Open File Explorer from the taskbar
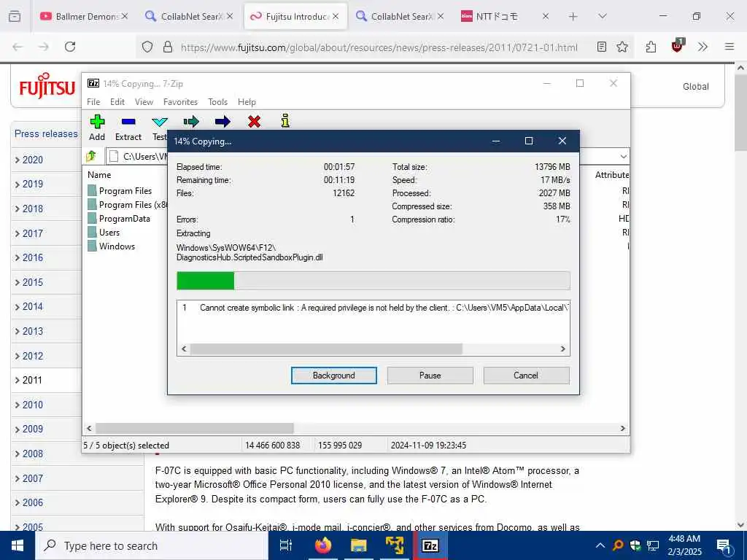 click(x=359, y=545)
